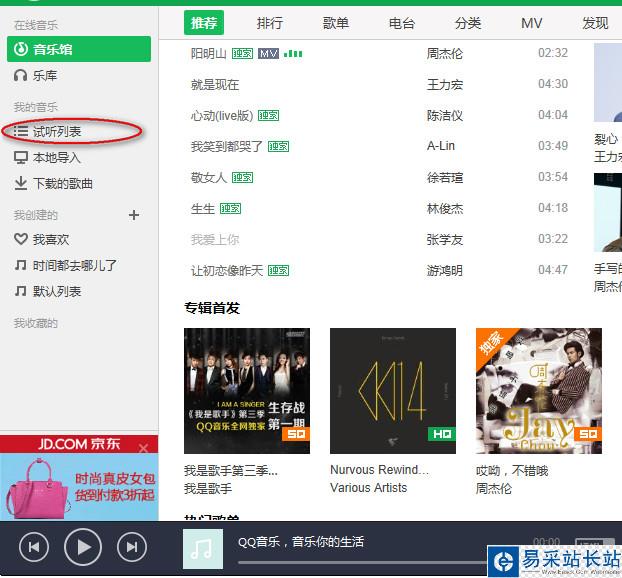Select the song 心动(live版)
This screenshot has height=578, width=622.
222,115
